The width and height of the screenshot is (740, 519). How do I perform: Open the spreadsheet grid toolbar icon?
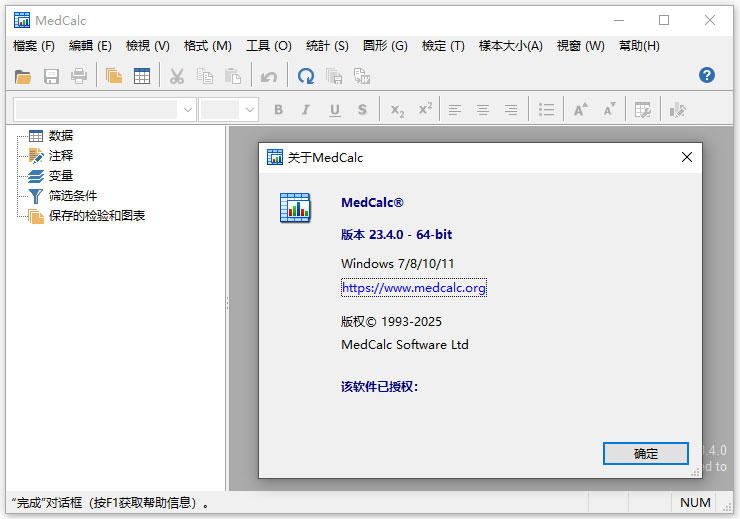(142, 76)
